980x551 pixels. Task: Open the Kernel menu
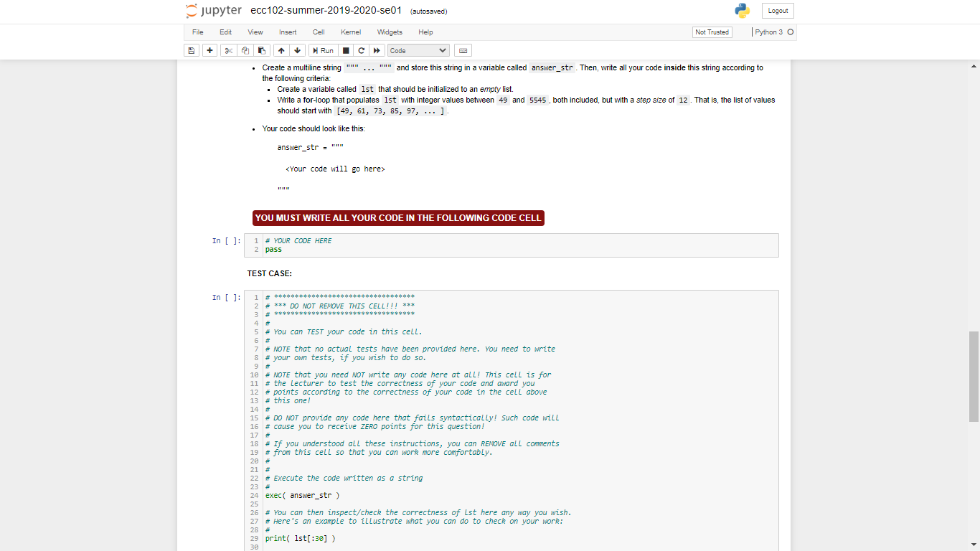click(x=351, y=32)
